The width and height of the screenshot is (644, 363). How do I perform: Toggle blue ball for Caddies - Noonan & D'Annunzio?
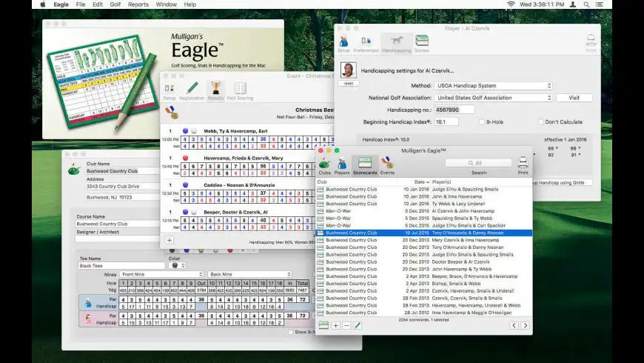[x=185, y=185]
